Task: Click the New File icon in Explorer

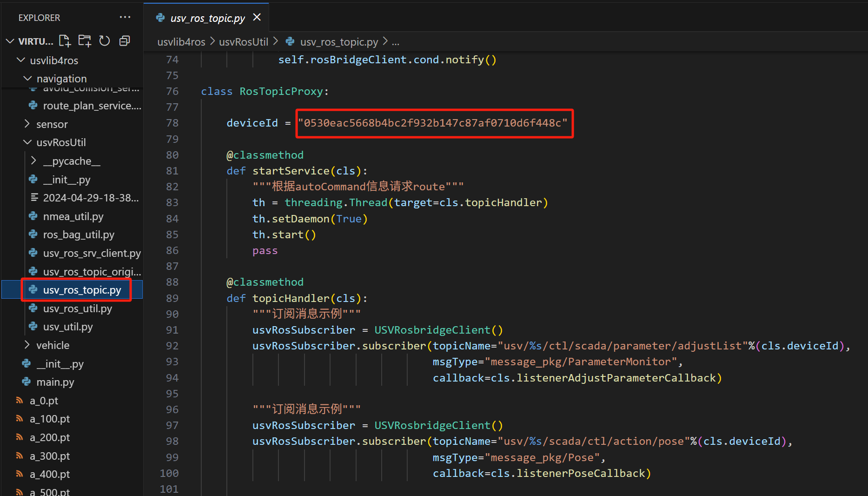Action: [x=65, y=41]
